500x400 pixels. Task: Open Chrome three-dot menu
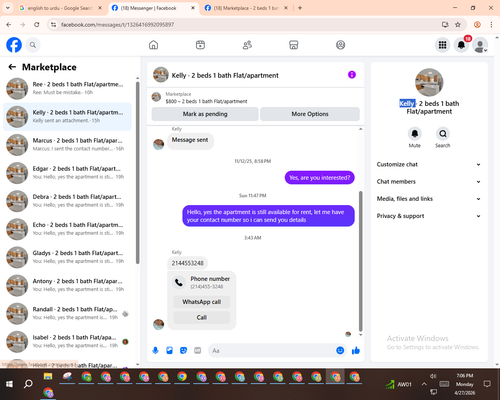491,24
